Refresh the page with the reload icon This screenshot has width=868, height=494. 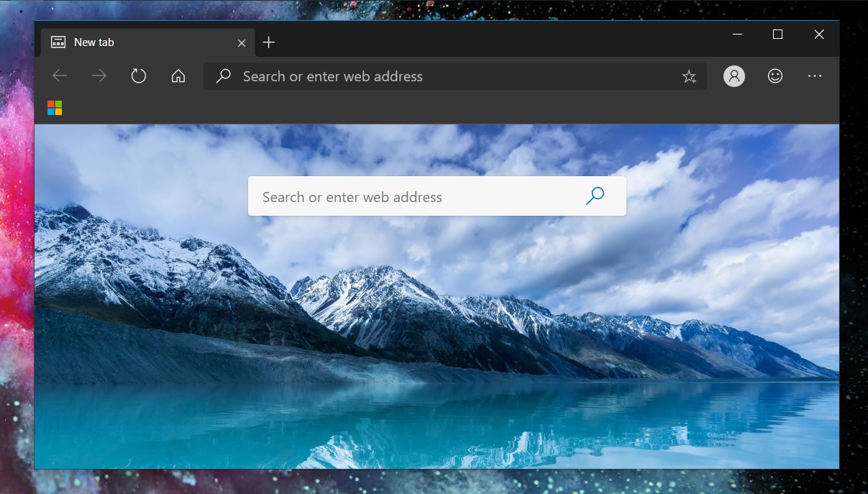pos(139,76)
